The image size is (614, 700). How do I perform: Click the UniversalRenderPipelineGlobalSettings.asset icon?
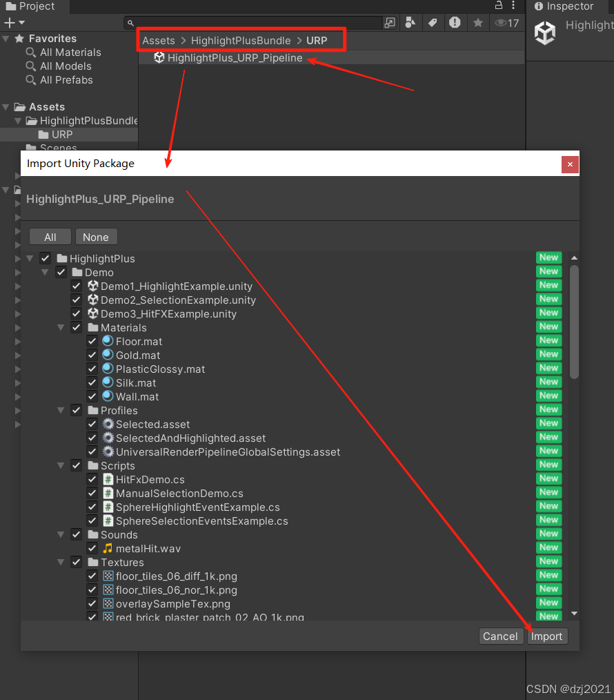pyautogui.click(x=108, y=451)
